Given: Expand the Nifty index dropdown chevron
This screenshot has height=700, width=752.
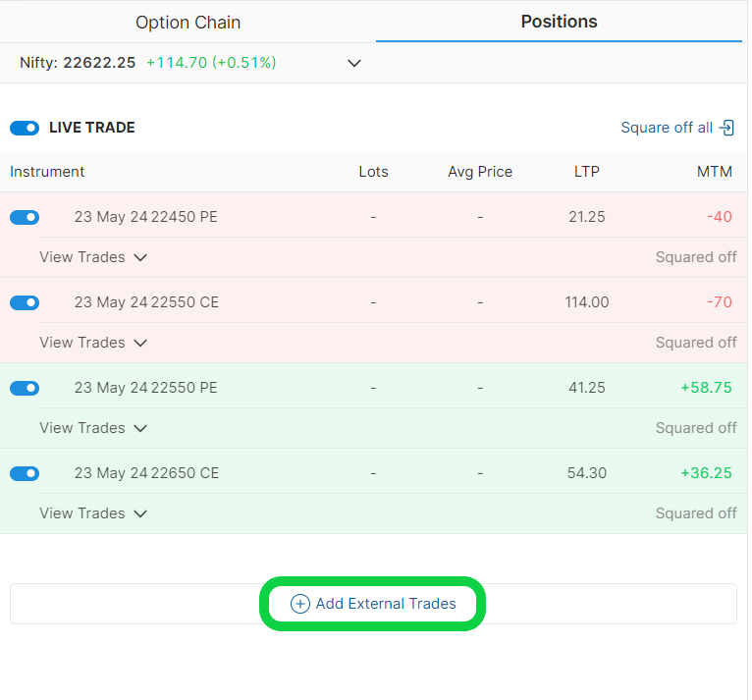Looking at the screenshot, I should coord(354,63).
